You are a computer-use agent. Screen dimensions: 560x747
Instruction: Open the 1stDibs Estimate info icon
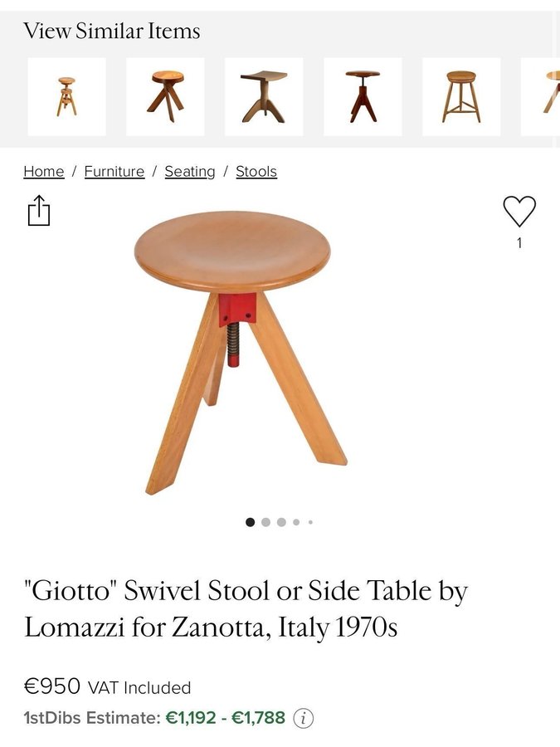(304, 718)
